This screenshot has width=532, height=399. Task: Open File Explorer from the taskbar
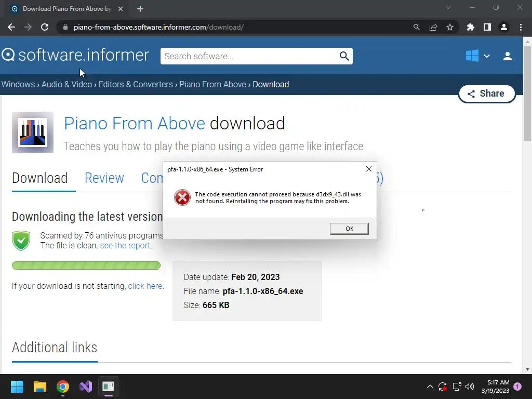[39, 387]
